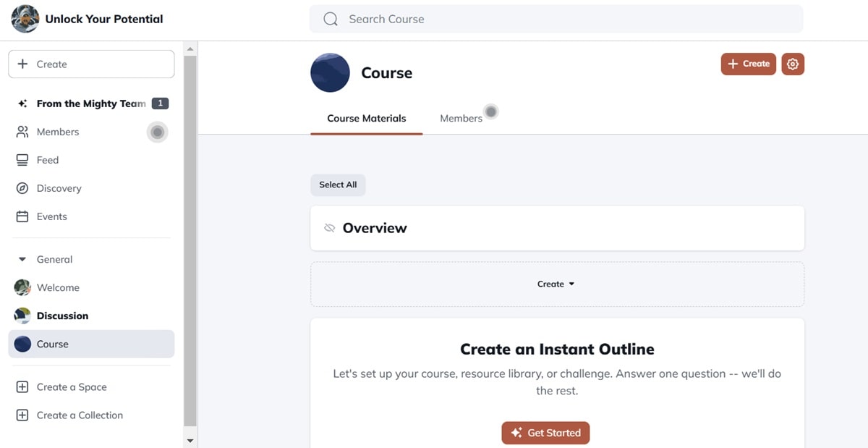The height and width of the screenshot is (448, 868).
Task: Click the sidebar scroll down arrow
Action: tap(190, 440)
